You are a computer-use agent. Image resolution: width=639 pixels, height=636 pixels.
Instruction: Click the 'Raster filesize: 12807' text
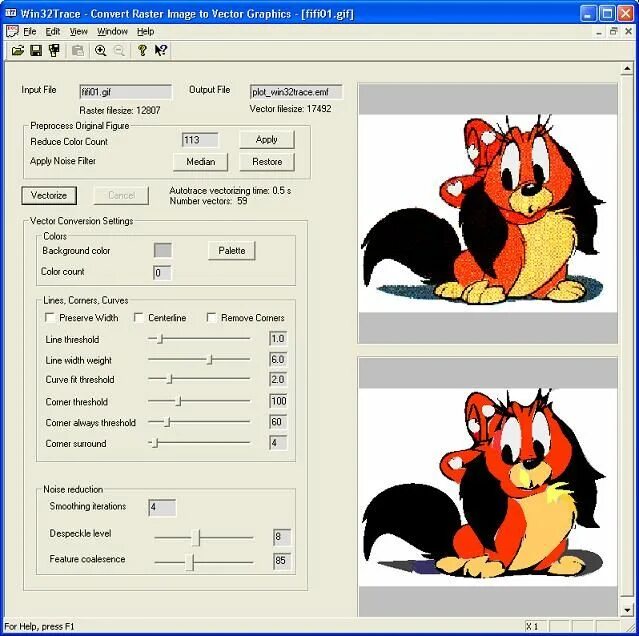120,110
